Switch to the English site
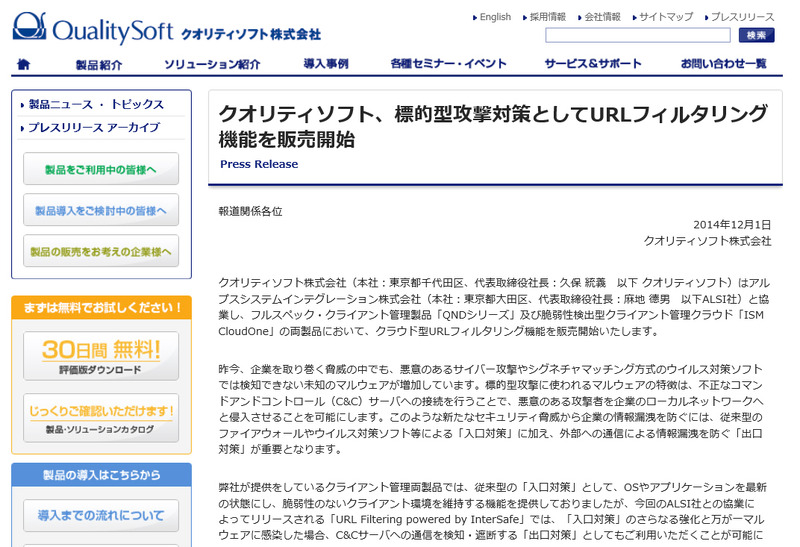 pos(494,17)
